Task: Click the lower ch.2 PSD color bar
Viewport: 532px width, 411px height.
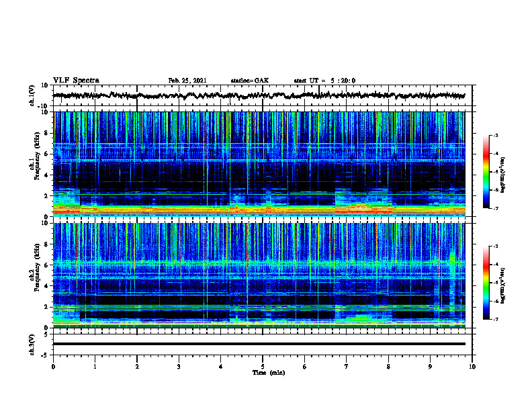Action: click(486, 283)
